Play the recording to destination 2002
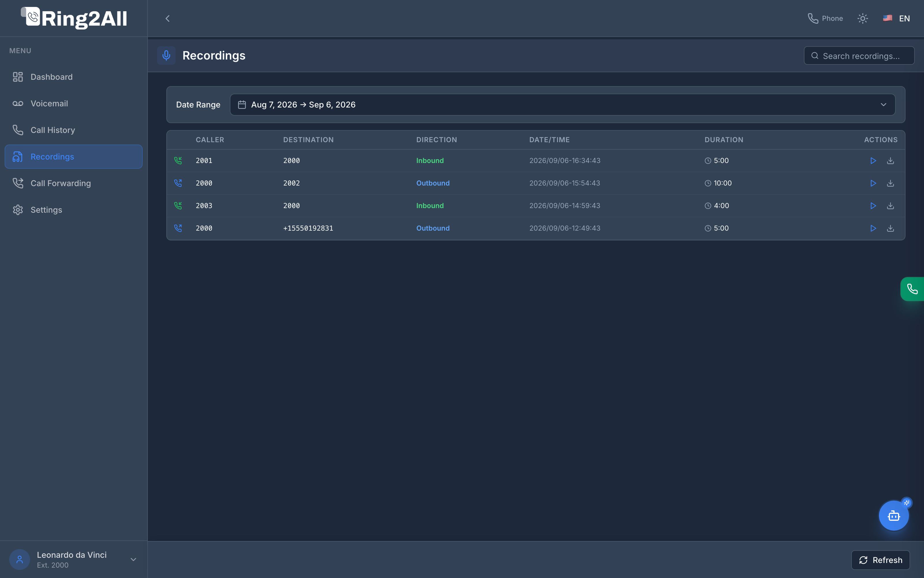 873,183
